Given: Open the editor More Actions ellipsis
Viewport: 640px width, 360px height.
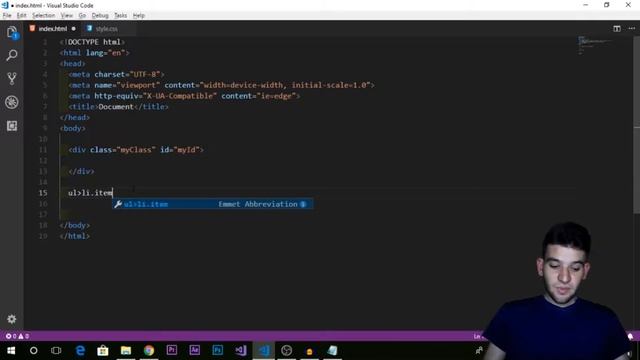Looking at the screenshot, I should pyautogui.click(x=631, y=29).
